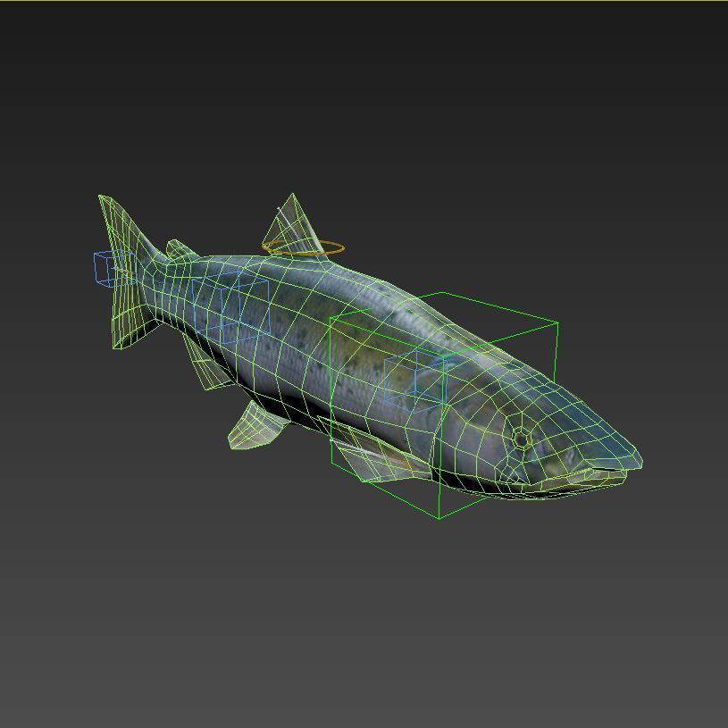This screenshot has width=728, height=728.
Task: Click the fish's eye on the mesh
Action: coord(521,439)
